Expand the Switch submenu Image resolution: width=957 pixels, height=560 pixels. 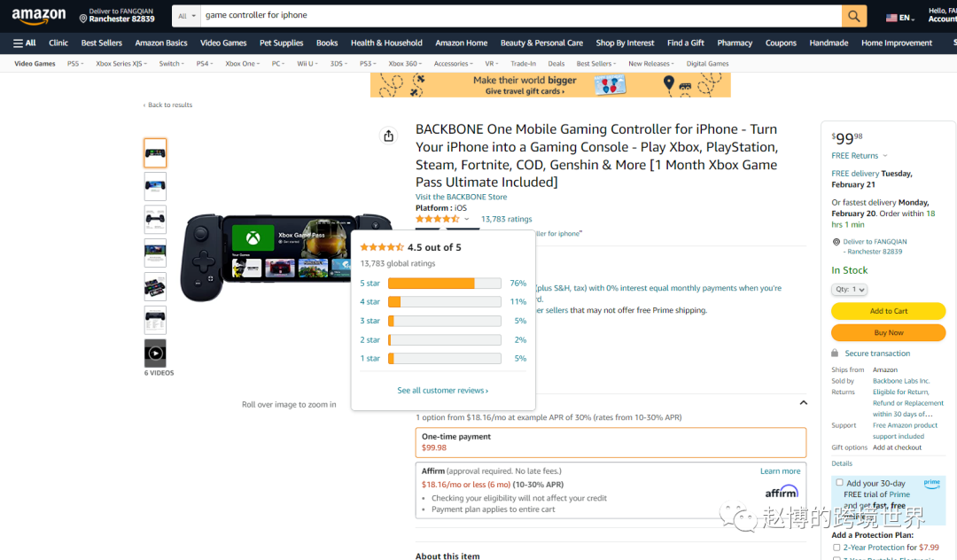coord(171,64)
